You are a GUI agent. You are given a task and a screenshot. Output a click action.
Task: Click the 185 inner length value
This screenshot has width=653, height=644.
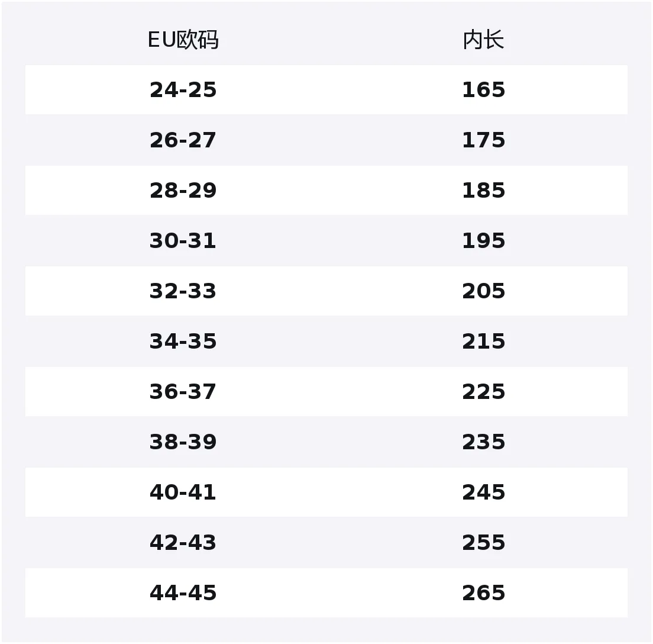(x=483, y=191)
